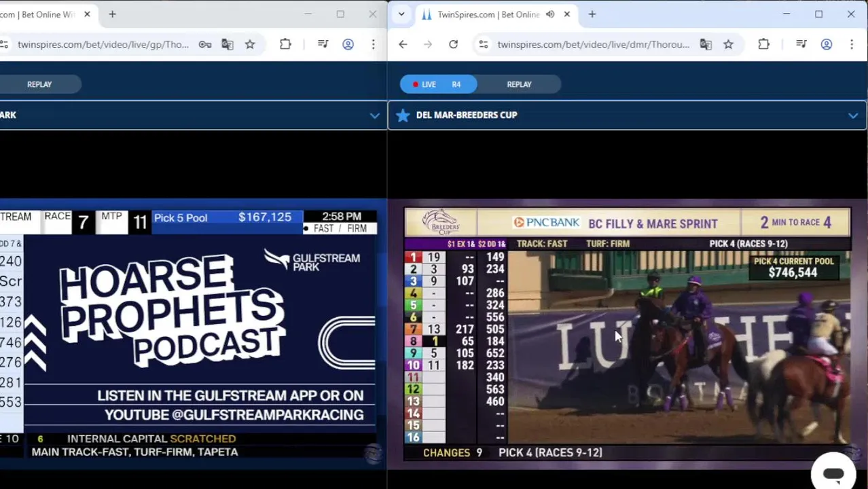Bookmark the page in right browser window
This screenshot has width=868, height=489.
click(x=728, y=44)
